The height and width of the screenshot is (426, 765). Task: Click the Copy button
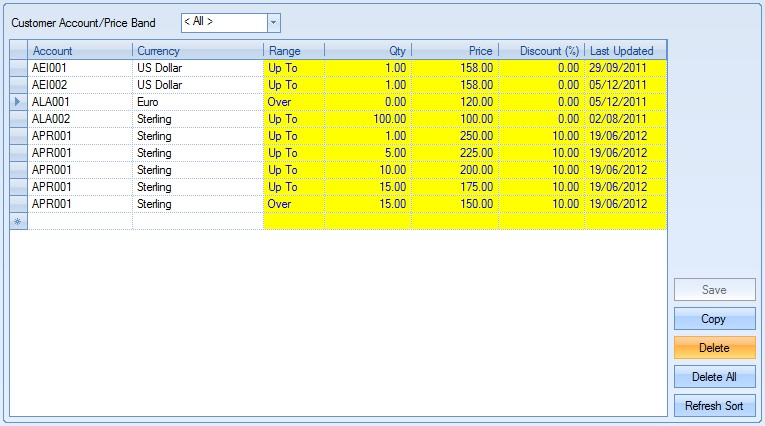714,319
